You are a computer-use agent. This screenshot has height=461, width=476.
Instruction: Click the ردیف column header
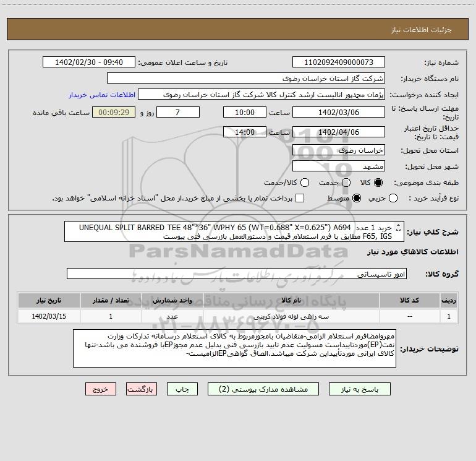(x=449, y=300)
